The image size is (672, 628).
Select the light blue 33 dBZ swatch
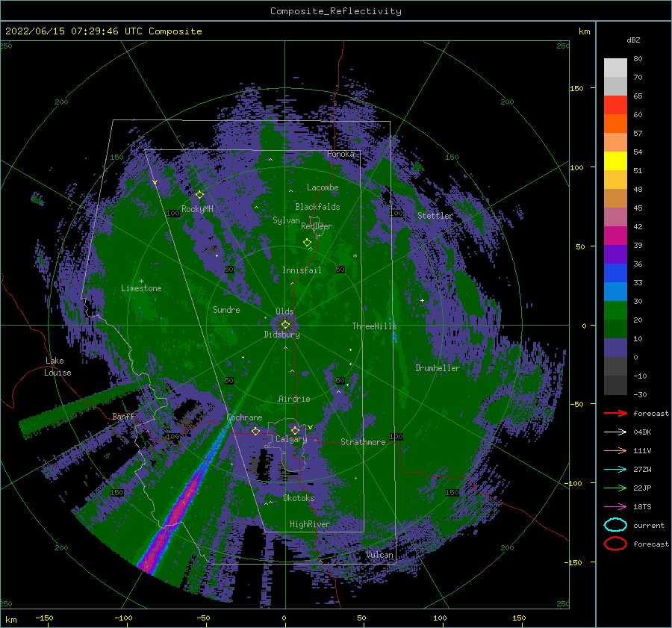615,292
